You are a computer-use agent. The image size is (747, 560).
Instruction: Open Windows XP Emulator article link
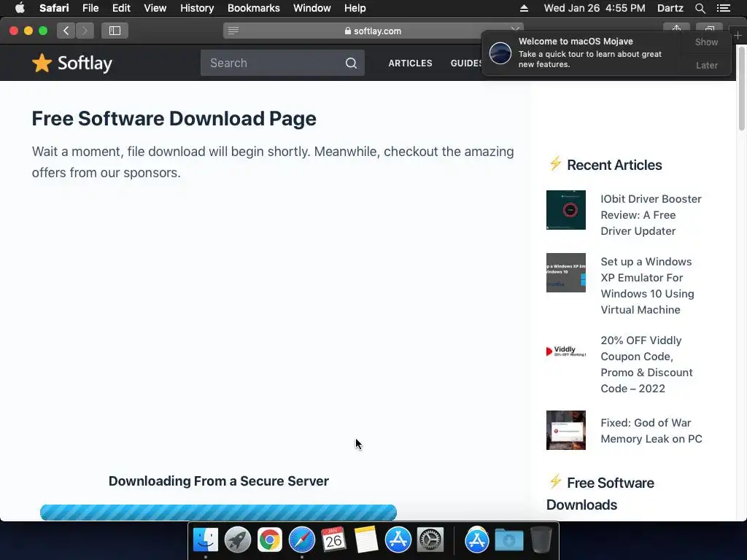pyautogui.click(x=647, y=286)
